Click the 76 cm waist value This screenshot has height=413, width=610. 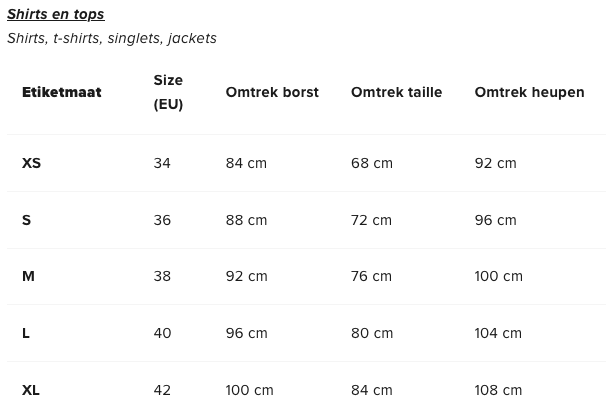click(x=371, y=276)
